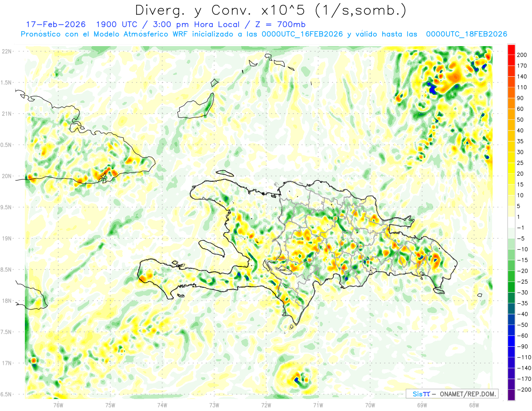Click the colorbar's '-5' value label
532x411 pixels.
point(520,239)
